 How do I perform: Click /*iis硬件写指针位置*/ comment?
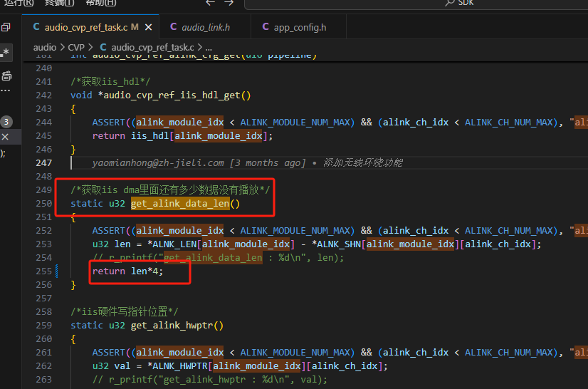(124, 311)
